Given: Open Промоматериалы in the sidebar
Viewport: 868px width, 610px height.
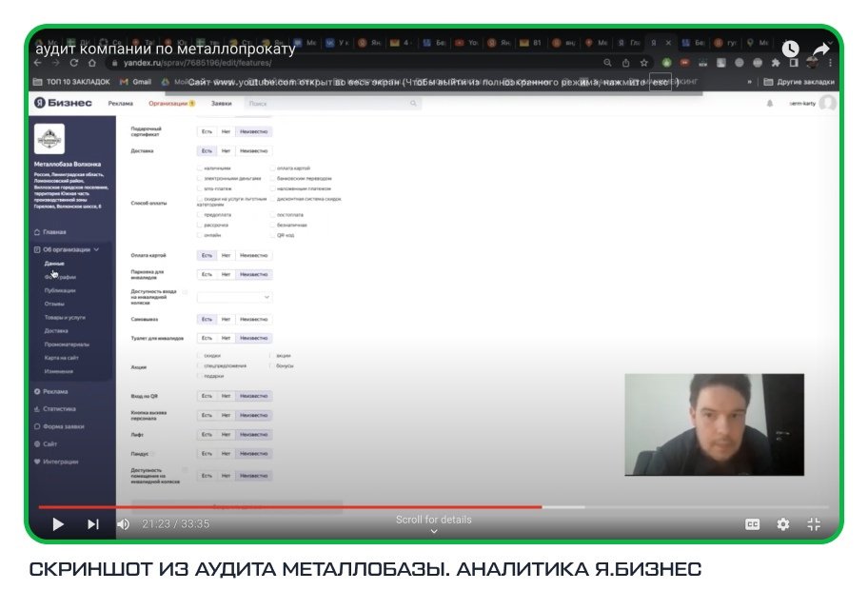Looking at the screenshot, I should [x=67, y=344].
